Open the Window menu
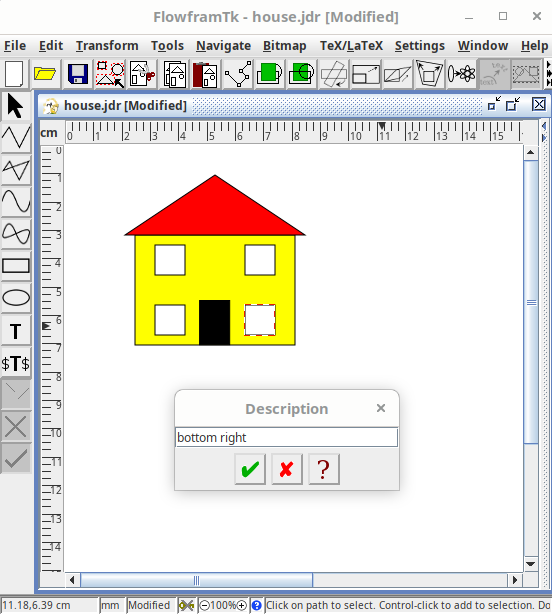Screen dimensions: 552x616 483,46
